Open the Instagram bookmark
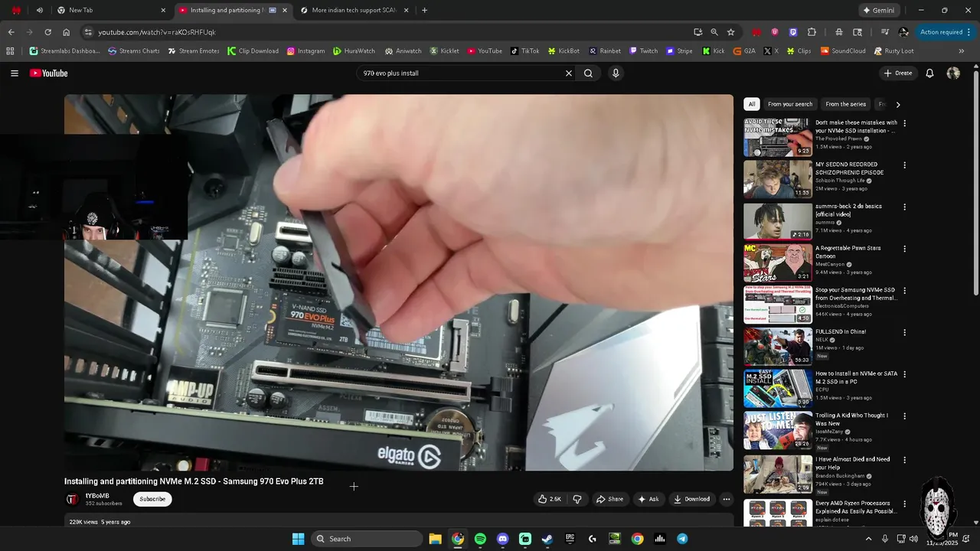The width and height of the screenshot is (980, 551). [x=306, y=51]
